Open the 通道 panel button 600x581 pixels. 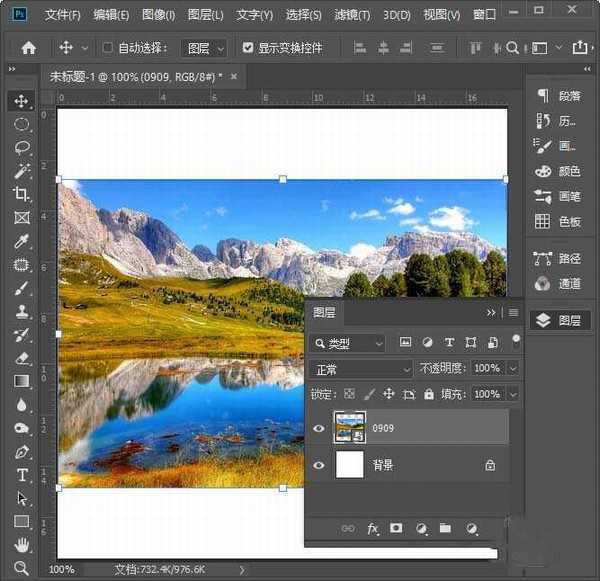coord(558,283)
